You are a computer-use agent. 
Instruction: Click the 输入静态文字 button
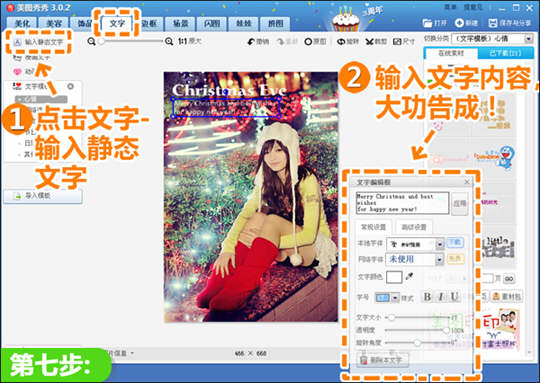[x=39, y=42]
